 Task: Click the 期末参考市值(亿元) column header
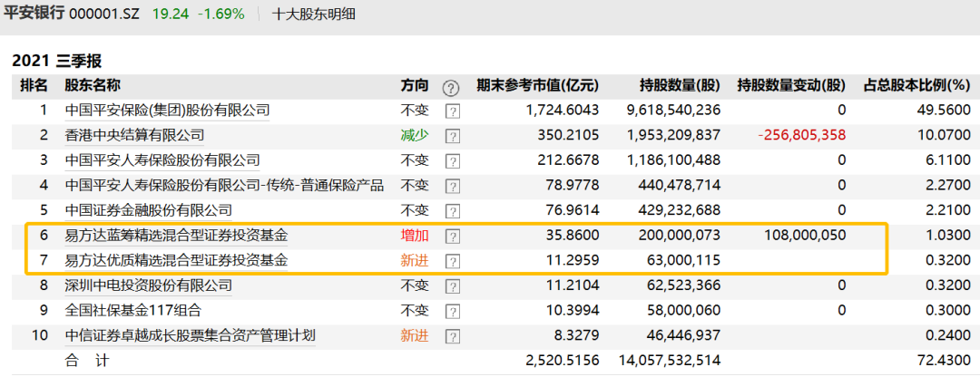click(x=537, y=85)
